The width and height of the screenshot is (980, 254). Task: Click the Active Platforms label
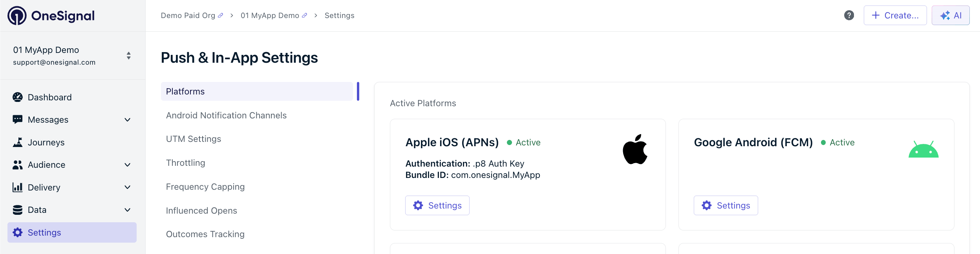(x=423, y=103)
